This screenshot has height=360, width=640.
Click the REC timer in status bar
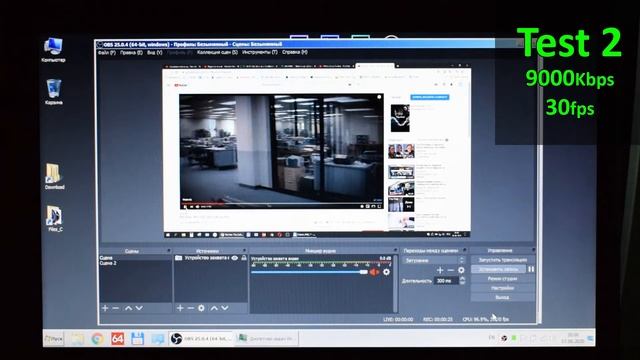438,319
